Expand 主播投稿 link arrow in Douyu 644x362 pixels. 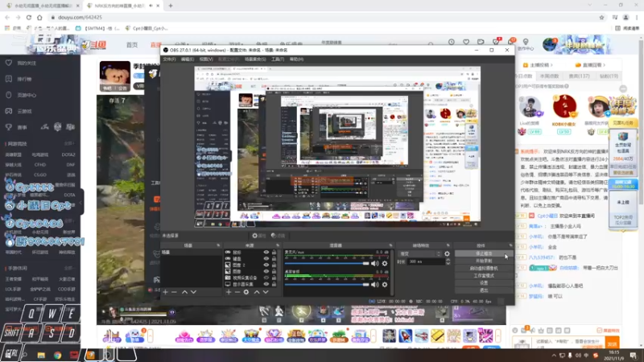pyautogui.click(x=551, y=65)
